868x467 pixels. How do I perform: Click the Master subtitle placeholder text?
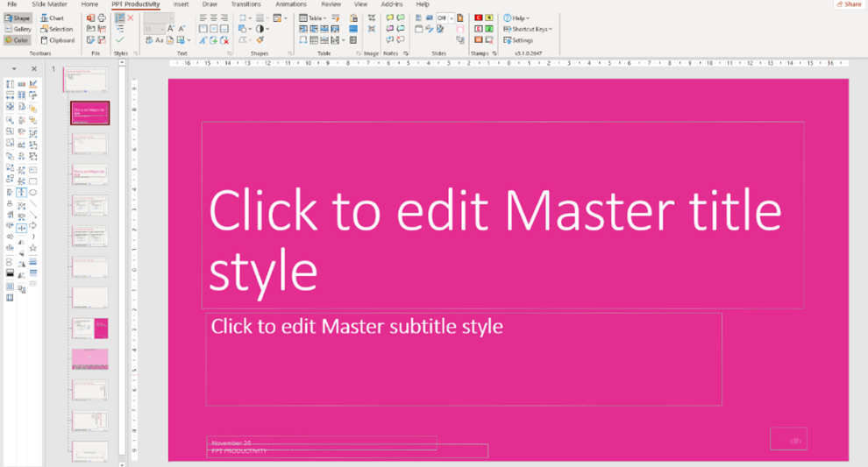[357, 327]
